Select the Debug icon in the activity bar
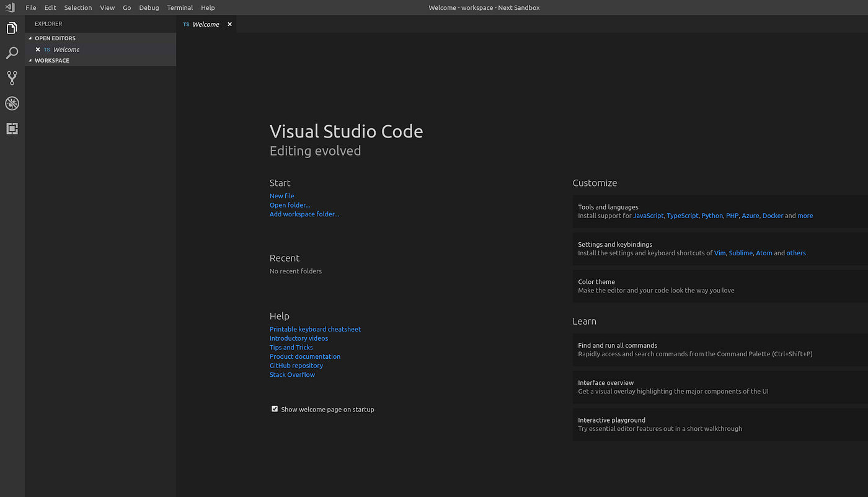 [x=12, y=103]
